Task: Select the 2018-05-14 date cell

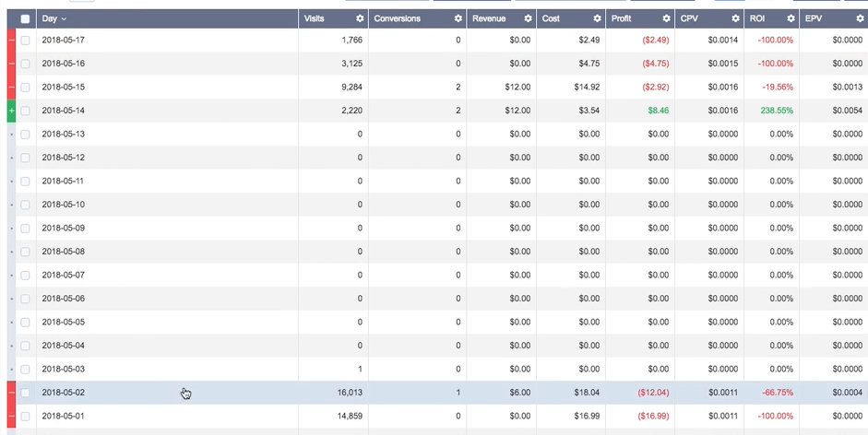Action: pyautogui.click(x=63, y=111)
